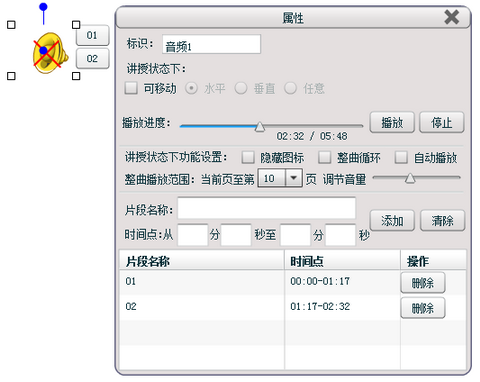The height and width of the screenshot is (382, 480).
Task: Click the end seconds field before final 秒
Action: 340,235
